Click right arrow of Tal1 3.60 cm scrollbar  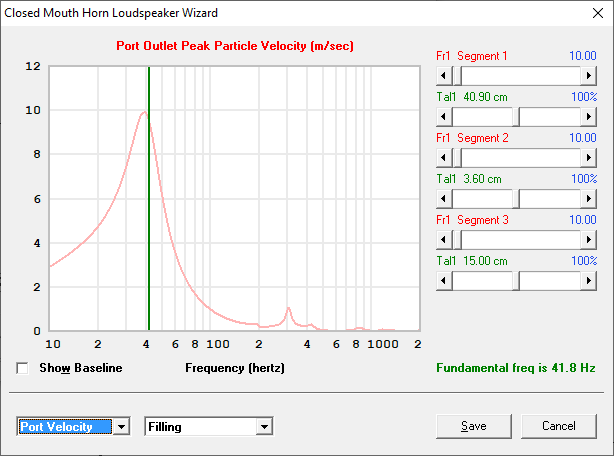[x=589, y=198]
